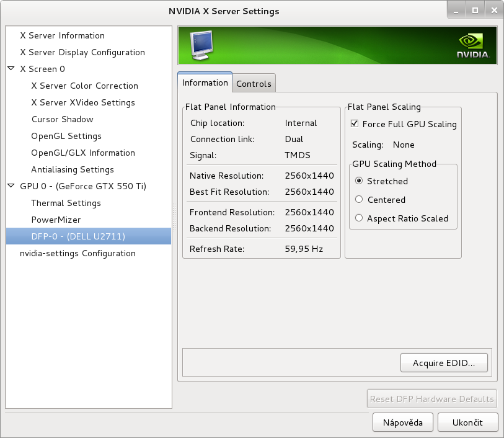Click the Scaling value "None"
The width and height of the screenshot is (504, 438).
[404, 145]
